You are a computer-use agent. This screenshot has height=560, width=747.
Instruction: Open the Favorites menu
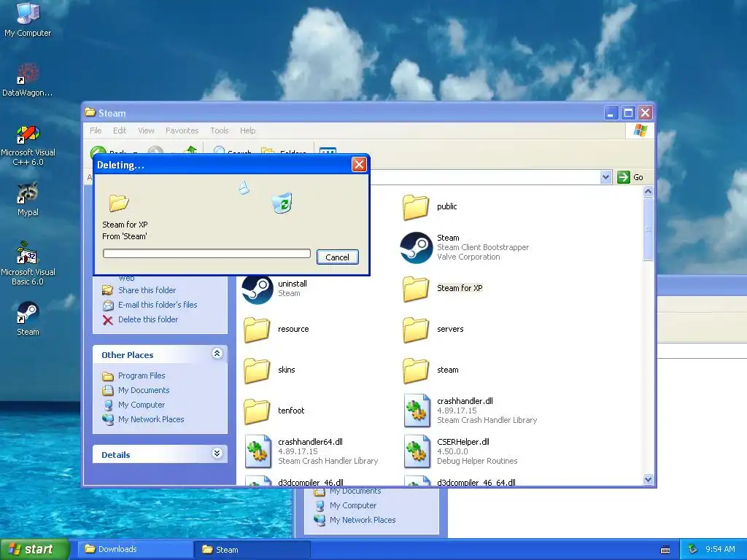[182, 131]
